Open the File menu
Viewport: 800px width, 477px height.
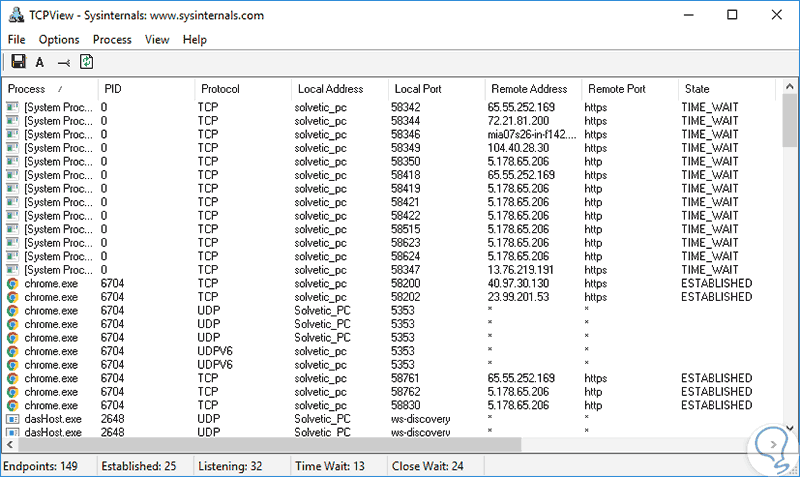(16, 39)
